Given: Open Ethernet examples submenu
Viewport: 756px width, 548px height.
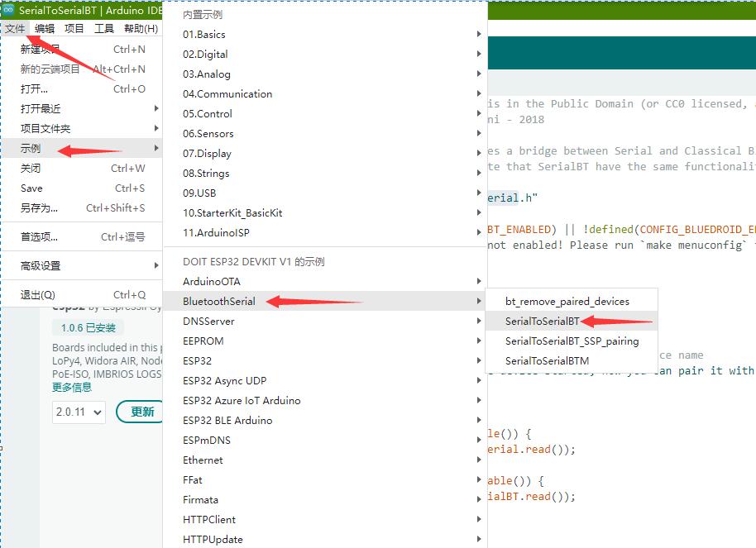Looking at the screenshot, I should click(325, 460).
